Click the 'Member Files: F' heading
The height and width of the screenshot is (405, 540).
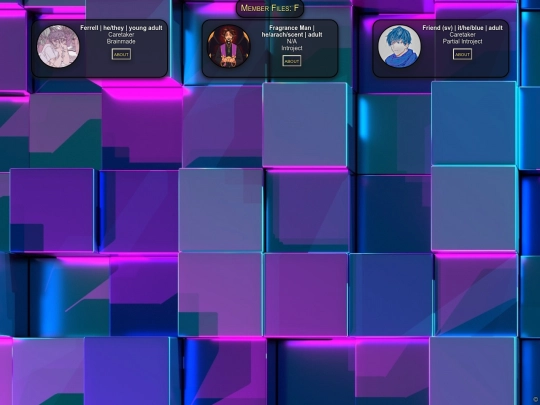pyautogui.click(x=270, y=8)
